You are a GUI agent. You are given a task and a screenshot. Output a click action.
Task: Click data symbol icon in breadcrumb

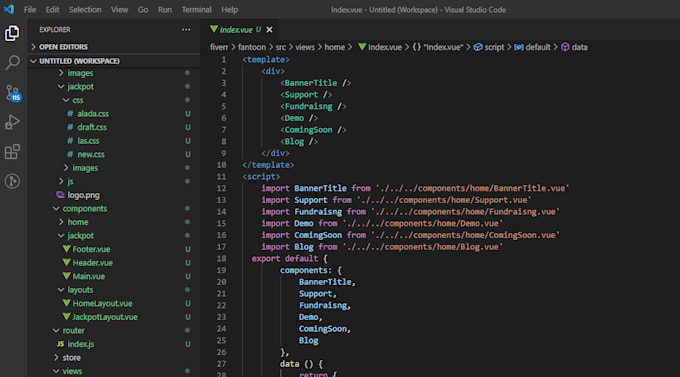[x=565, y=47]
